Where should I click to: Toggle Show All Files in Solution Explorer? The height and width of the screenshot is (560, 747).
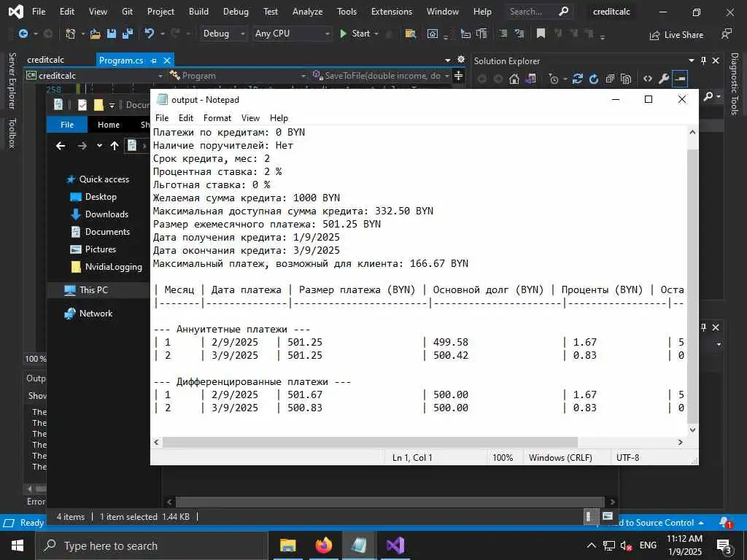tap(626, 79)
